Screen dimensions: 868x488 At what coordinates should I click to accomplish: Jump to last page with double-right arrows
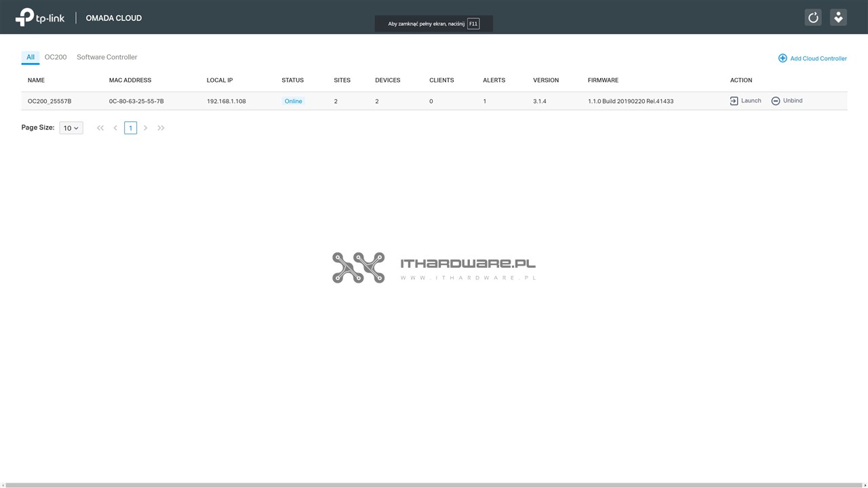[x=161, y=128]
